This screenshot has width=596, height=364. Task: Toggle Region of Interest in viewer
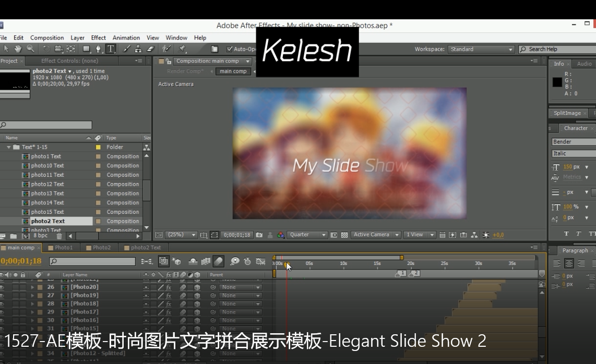tap(334, 235)
